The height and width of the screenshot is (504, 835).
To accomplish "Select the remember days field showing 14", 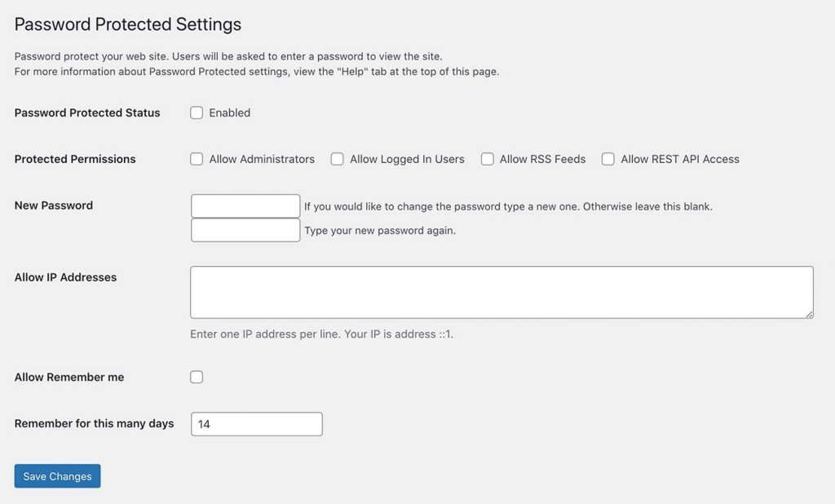I will coord(257,424).
